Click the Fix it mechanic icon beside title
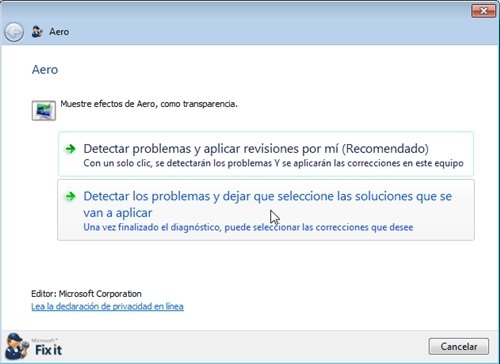 [37, 32]
